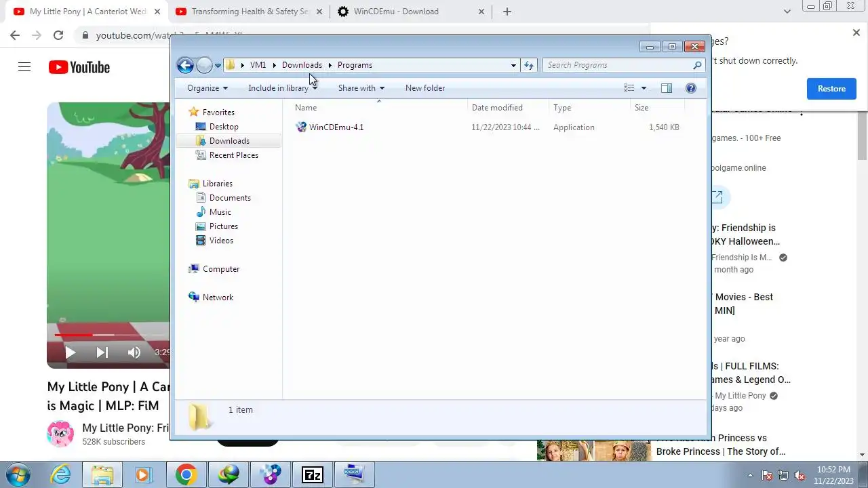Click Chrome back arrow

click(15, 35)
